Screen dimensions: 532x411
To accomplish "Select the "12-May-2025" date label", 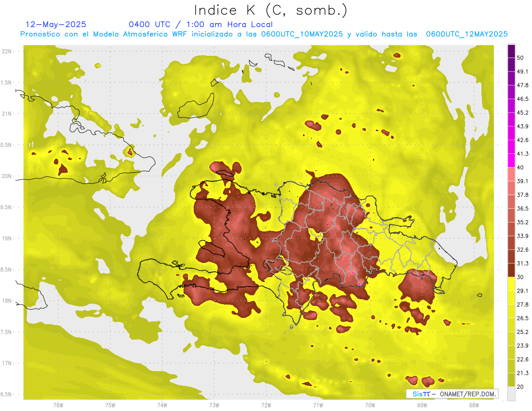I will pyautogui.click(x=56, y=24).
